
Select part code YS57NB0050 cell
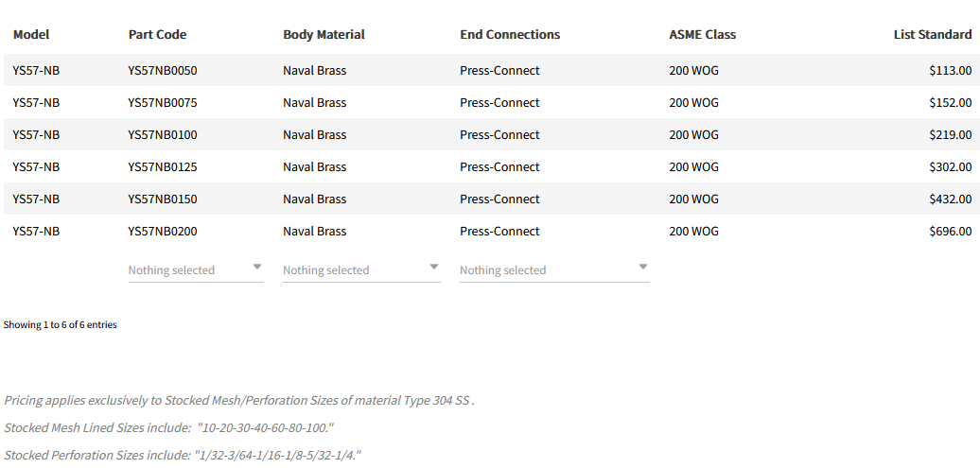pyautogui.click(x=163, y=71)
